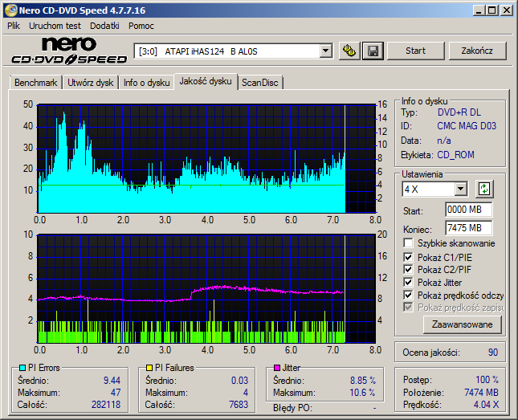Select the Jakość dysku tab
This screenshot has width=518, height=420.
(206, 81)
